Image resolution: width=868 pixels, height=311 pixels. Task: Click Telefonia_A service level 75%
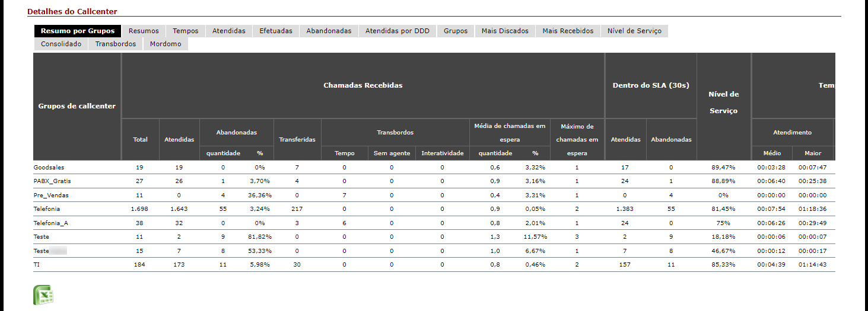pyautogui.click(x=724, y=223)
